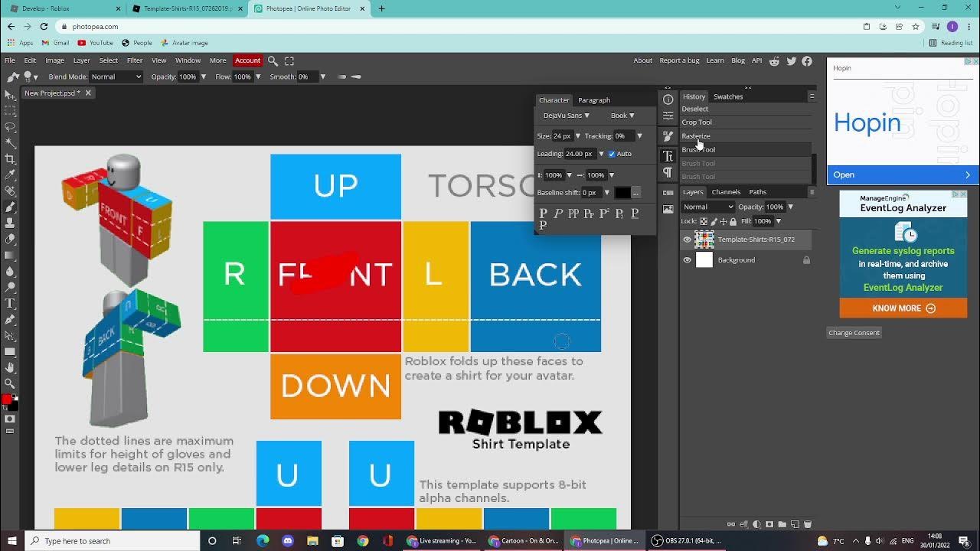Click the Learn link
The image size is (980, 551).
coord(715,60)
